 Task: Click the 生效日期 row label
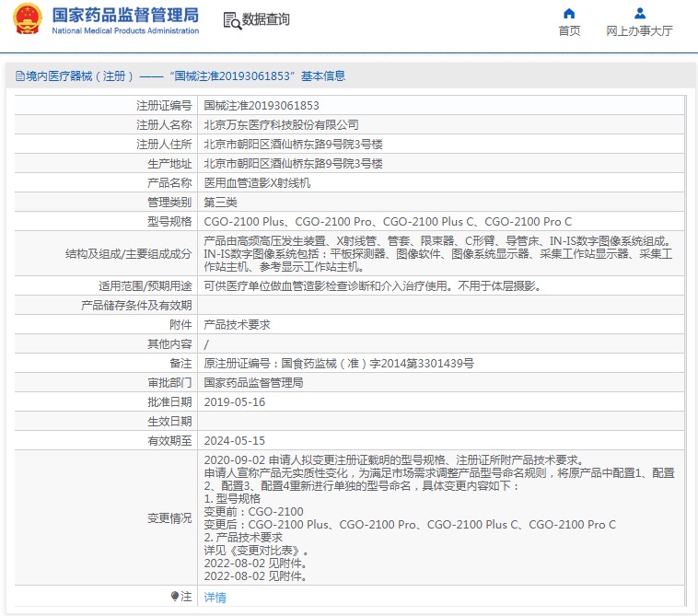[169, 422]
